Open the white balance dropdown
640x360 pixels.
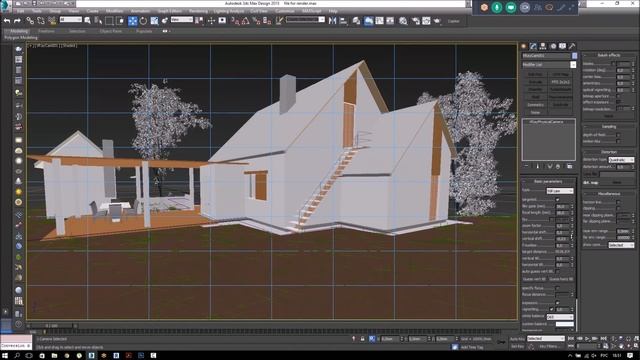(x=560, y=317)
